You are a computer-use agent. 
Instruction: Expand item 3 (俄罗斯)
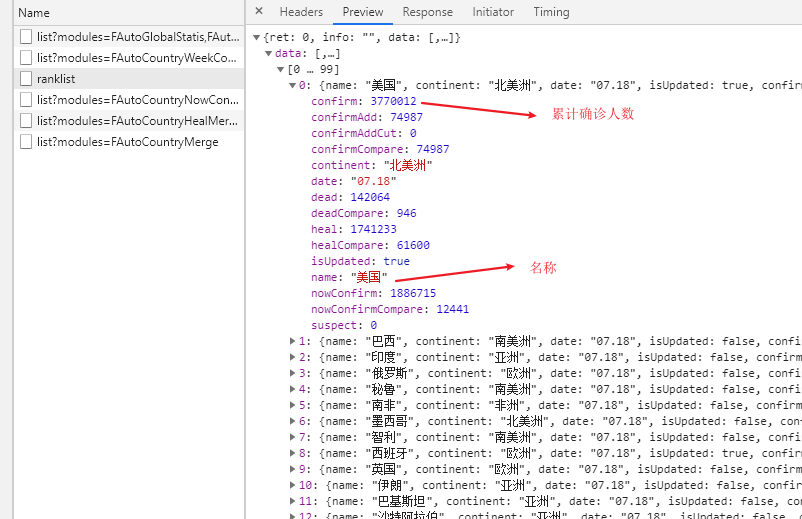293,373
